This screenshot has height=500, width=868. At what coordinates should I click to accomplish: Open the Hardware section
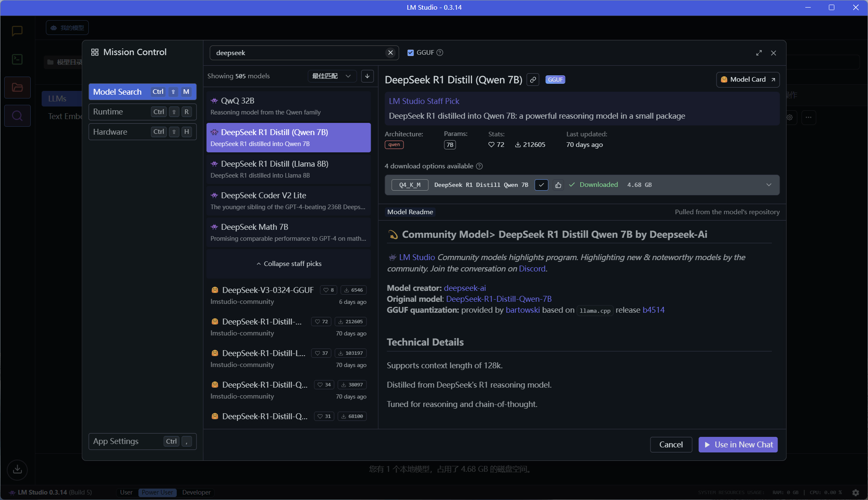click(142, 132)
